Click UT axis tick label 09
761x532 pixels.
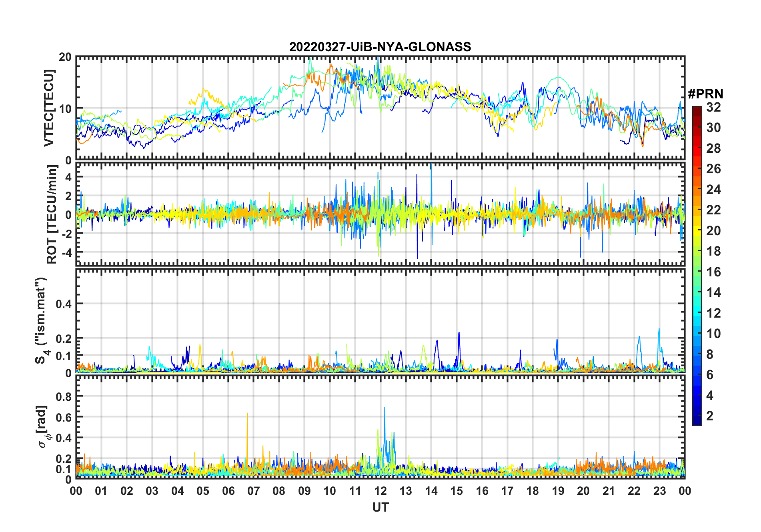tap(304, 491)
